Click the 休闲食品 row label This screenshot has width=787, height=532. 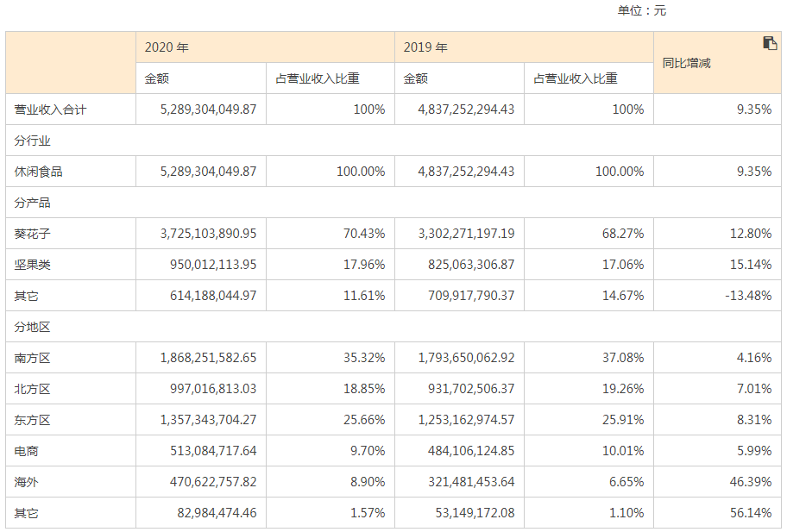pos(39,172)
